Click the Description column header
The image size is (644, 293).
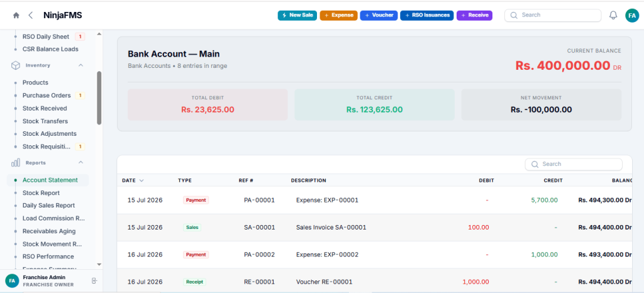308,180
